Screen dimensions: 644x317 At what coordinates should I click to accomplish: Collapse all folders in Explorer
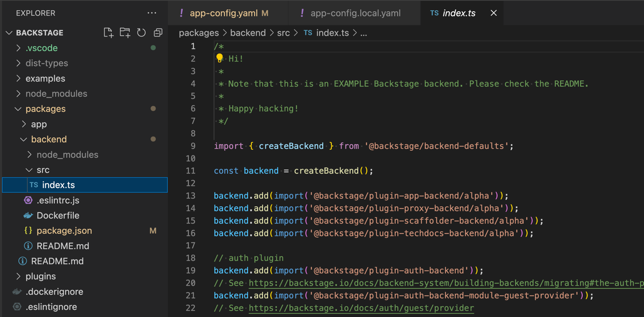tap(158, 33)
